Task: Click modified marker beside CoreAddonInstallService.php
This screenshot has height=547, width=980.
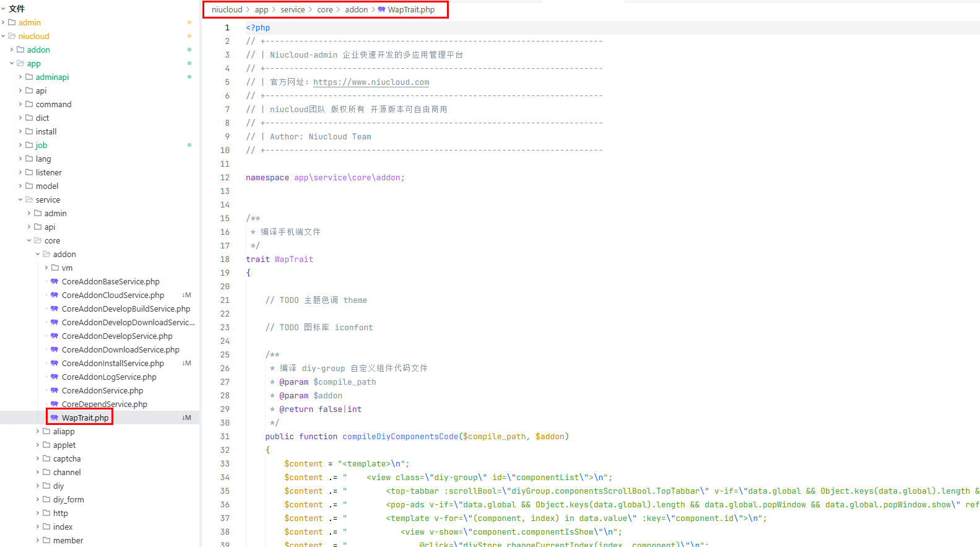Action: [x=186, y=364]
